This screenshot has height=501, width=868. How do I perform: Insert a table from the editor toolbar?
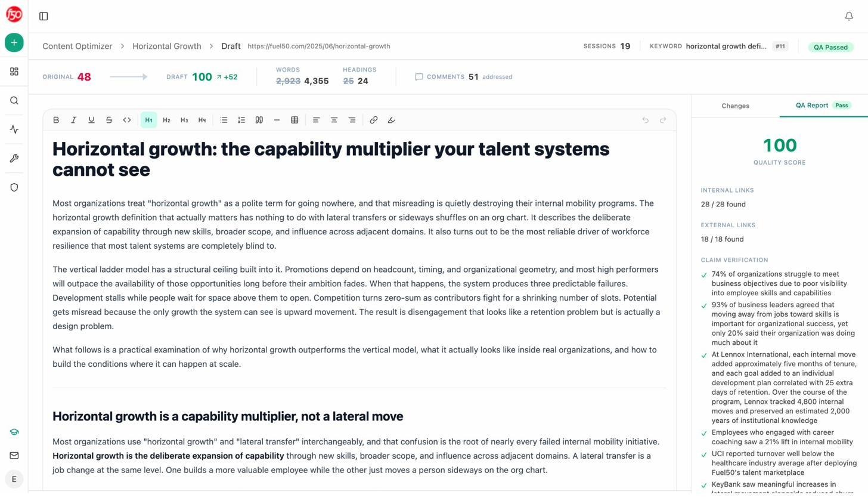pyautogui.click(x=294, y=120)
